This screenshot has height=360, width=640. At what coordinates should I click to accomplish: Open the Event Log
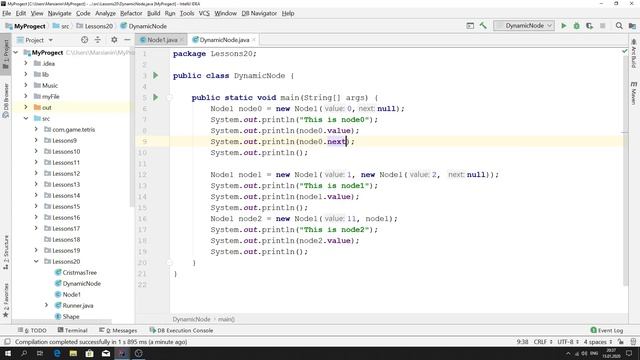pyautogui.click(x=607, y=330)
